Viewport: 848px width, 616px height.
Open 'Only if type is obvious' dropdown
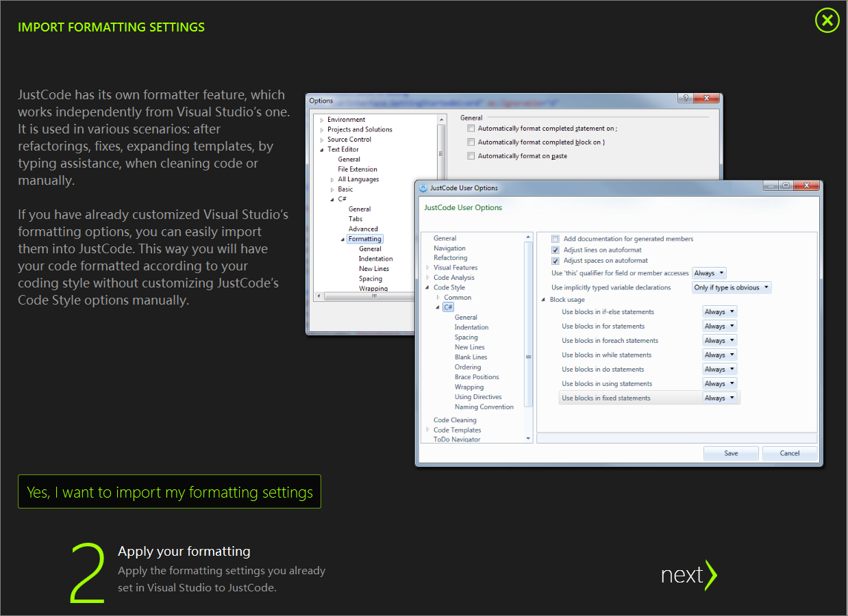pyautogui.click(x=732, y=287)
